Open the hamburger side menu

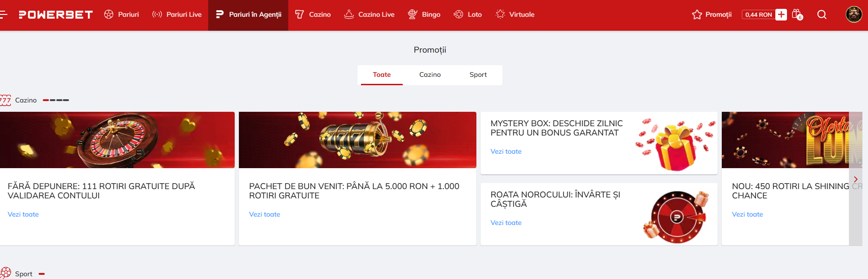coord(3,14)
